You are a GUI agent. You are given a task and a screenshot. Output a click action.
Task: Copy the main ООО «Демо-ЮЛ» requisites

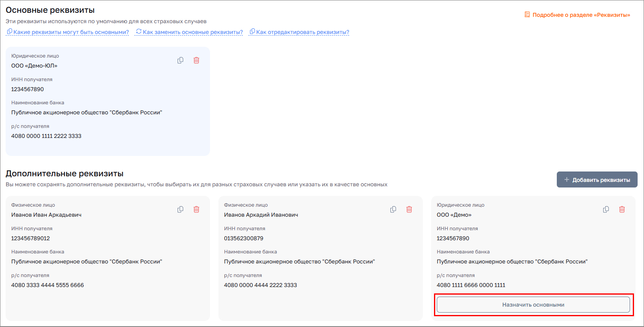(x=180, y=60)
